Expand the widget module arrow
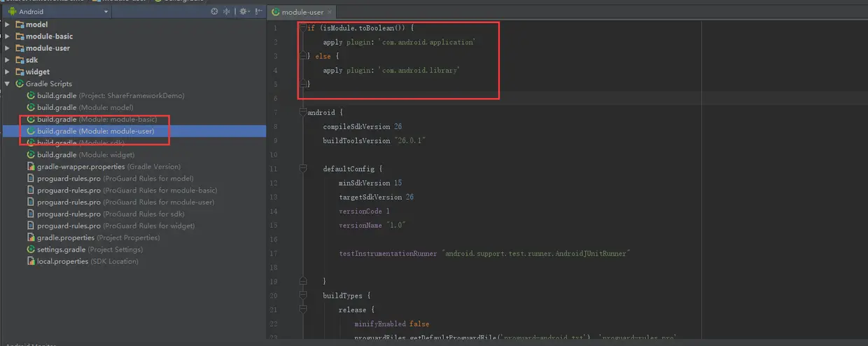 click(7, 72)
